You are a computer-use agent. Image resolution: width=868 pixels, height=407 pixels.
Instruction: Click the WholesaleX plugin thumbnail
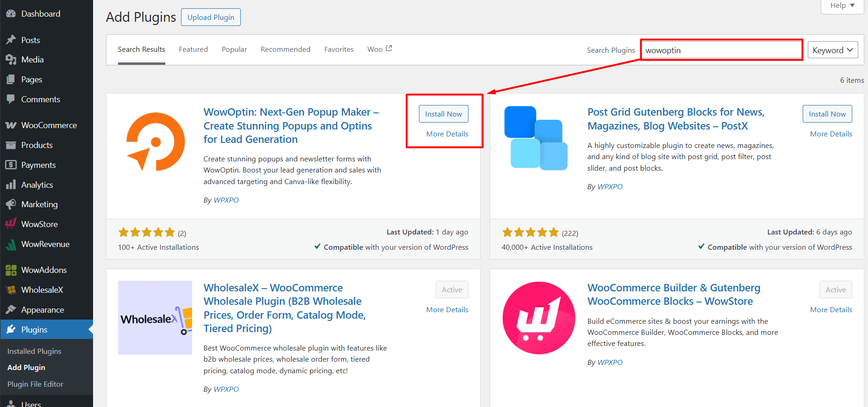(155, 318)
